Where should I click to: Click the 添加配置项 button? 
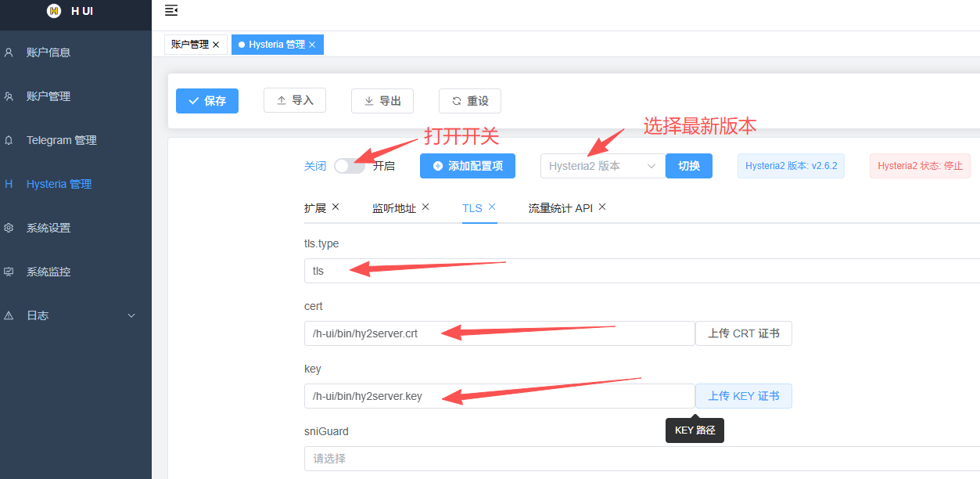(x=468, y=166)
